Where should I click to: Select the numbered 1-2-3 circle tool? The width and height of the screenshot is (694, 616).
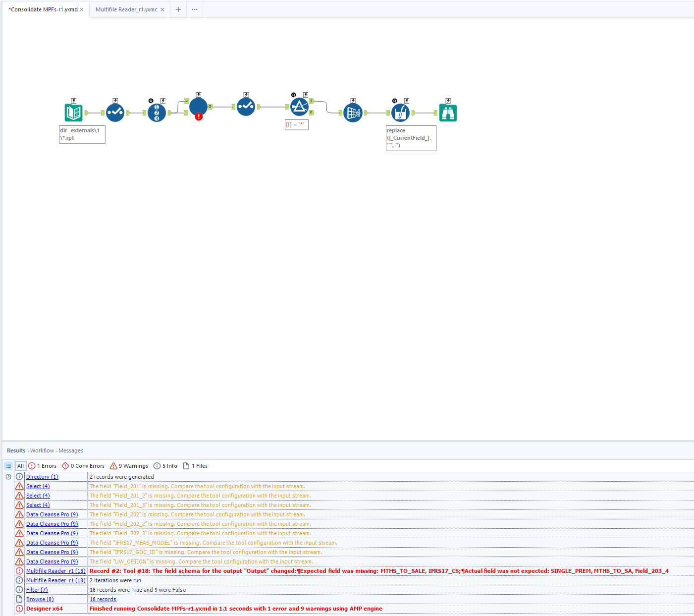(x=157, y=112)
